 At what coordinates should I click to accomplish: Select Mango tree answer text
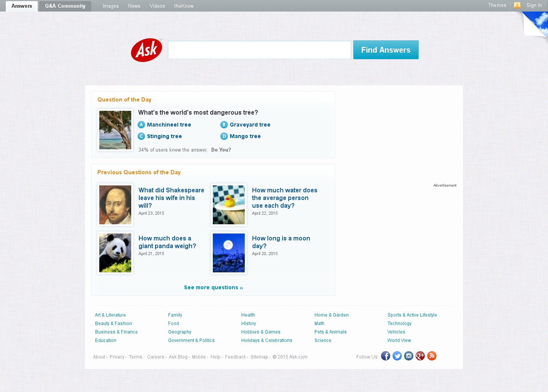pos(245,136)
